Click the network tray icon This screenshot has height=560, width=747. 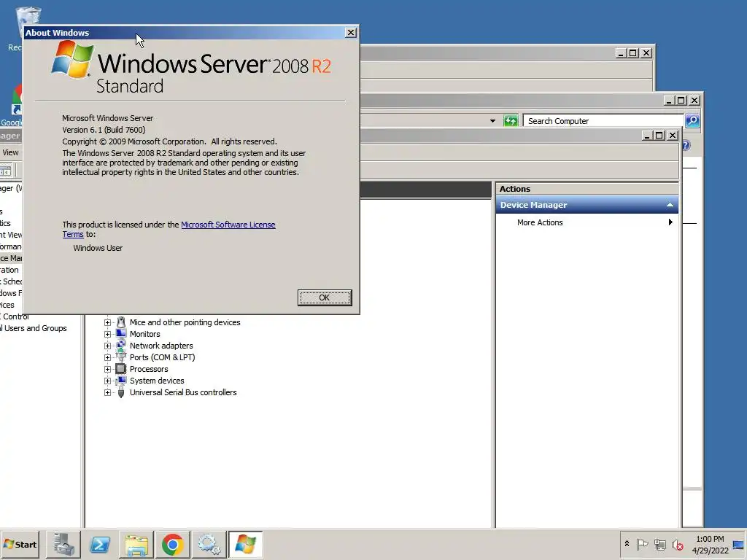[x=659, y=544]
